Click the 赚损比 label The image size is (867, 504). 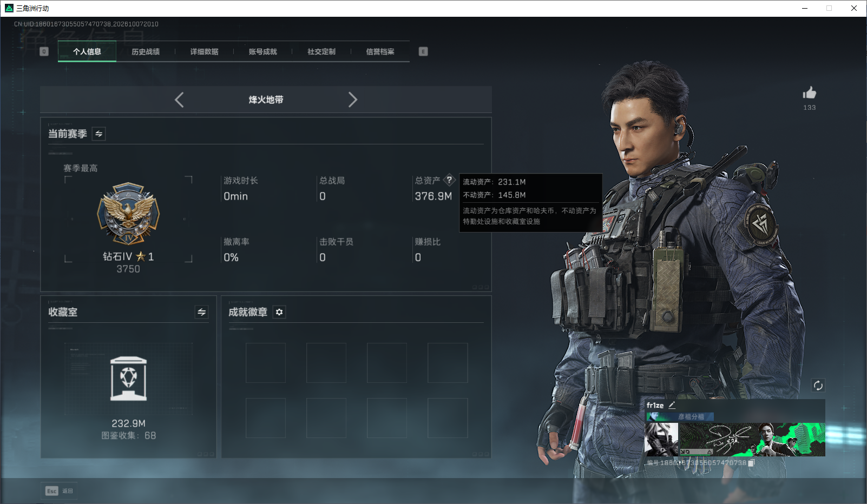[428, 242]
